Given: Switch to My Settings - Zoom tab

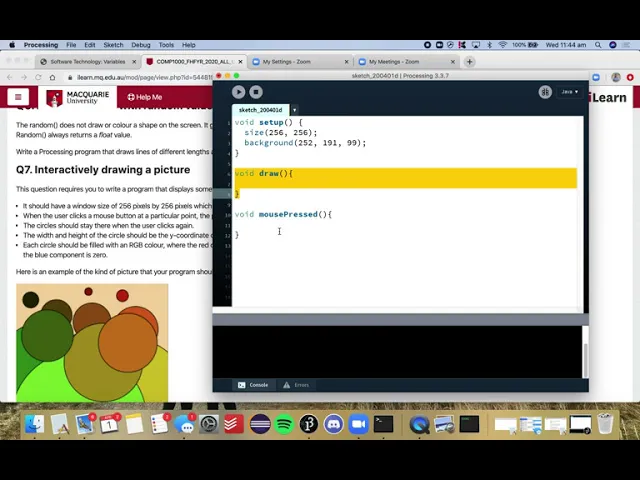Looking at the screenshot, I should (287, 62).
